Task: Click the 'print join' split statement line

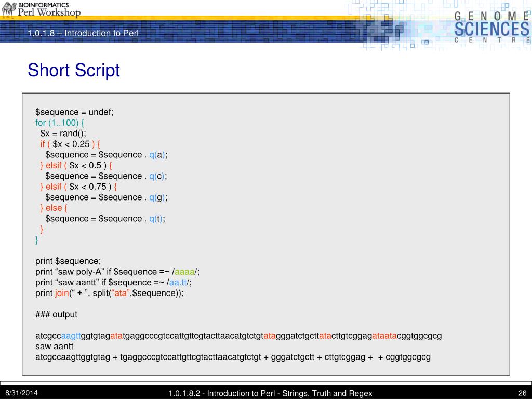Action: click(x=110, y=293)
